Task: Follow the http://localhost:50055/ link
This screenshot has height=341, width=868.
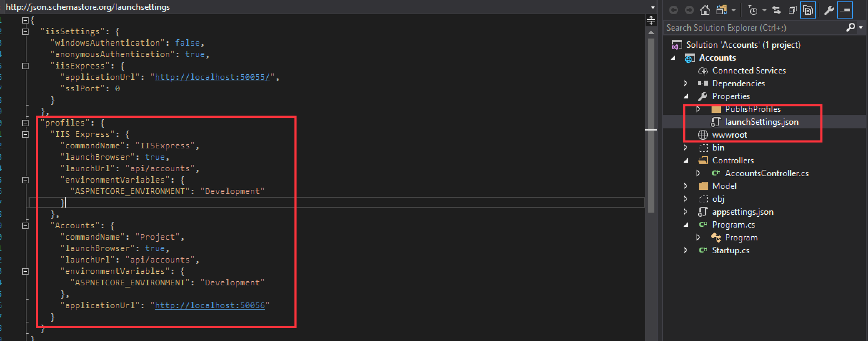Action: [x=213, y=77]
